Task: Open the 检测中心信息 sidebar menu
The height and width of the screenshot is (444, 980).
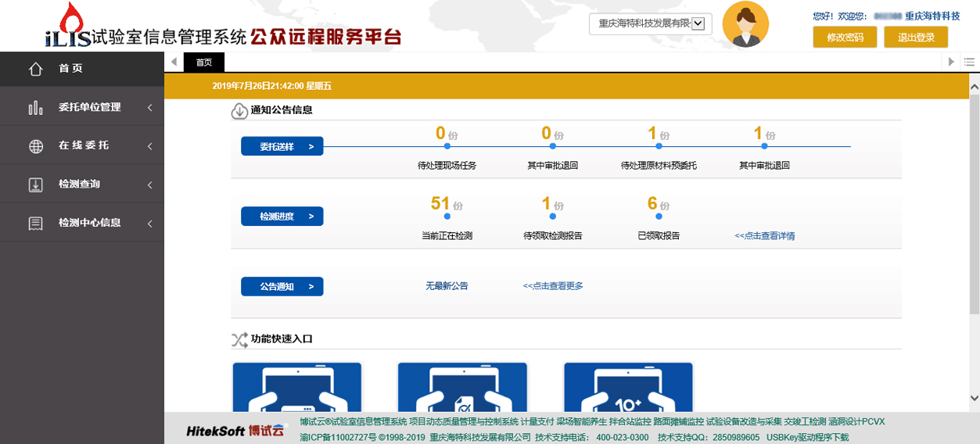Action: (89, 223)
